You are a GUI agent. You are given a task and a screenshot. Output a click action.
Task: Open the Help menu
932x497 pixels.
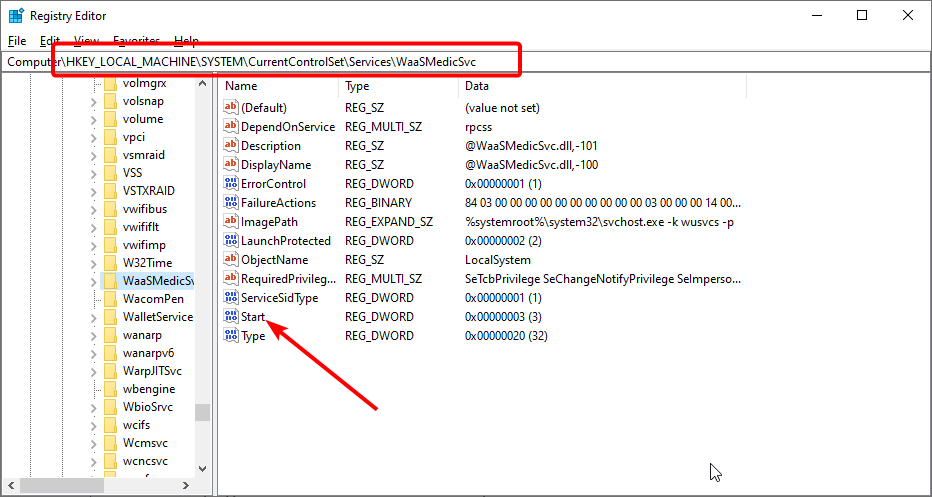186,41
